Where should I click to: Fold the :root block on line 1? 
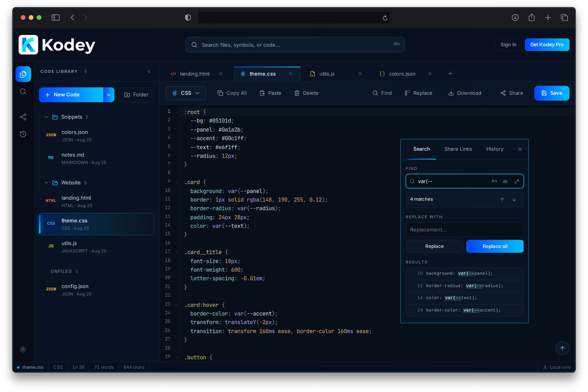click(177, 112)
